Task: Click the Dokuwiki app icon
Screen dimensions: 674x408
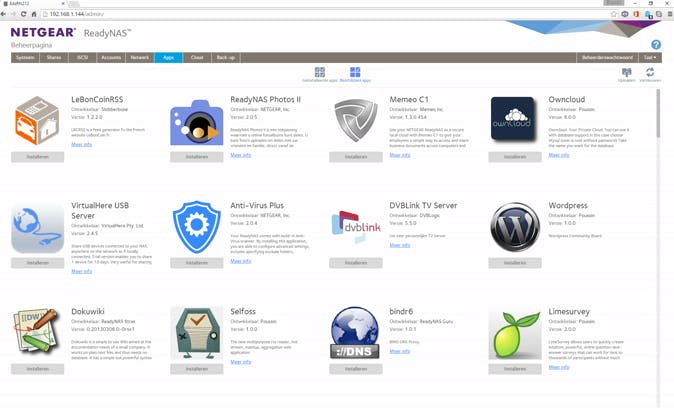Action: (x=36, y=331)
